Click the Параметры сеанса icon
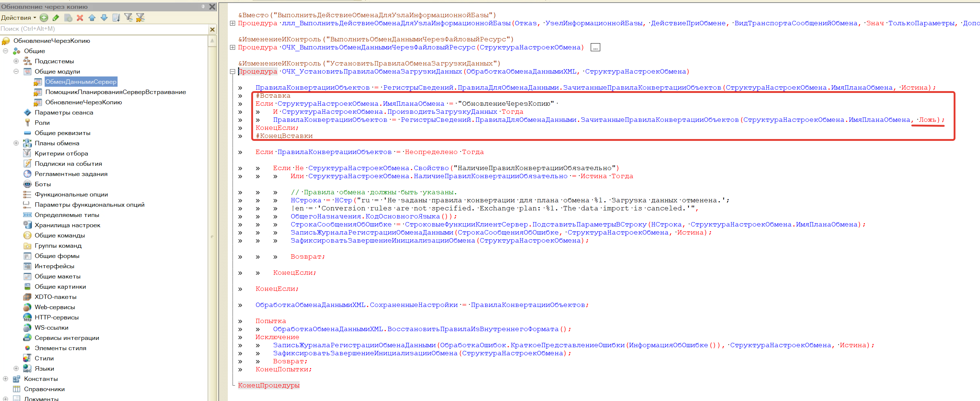 27,113
